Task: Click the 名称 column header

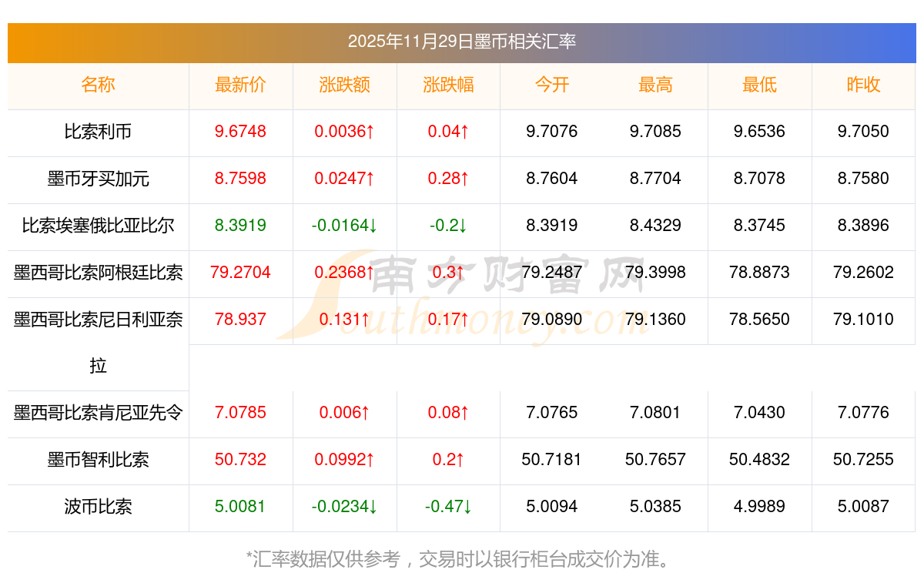Action: click(98, 85)
